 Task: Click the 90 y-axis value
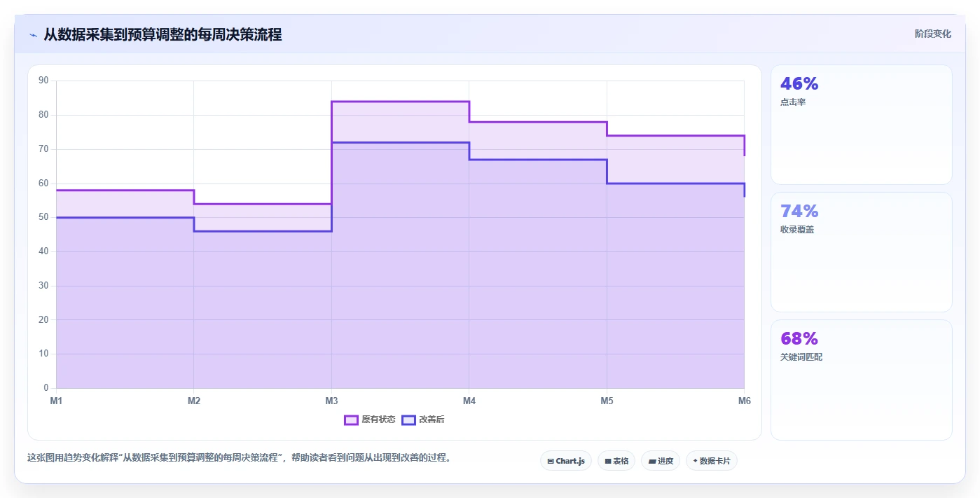click(x=43, y=81)
